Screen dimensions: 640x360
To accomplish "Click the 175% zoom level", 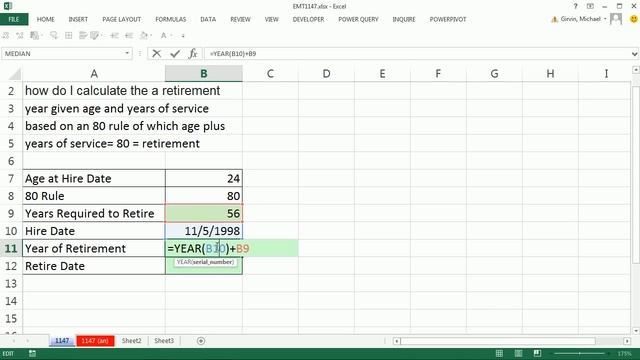I will tap(624, 353).
